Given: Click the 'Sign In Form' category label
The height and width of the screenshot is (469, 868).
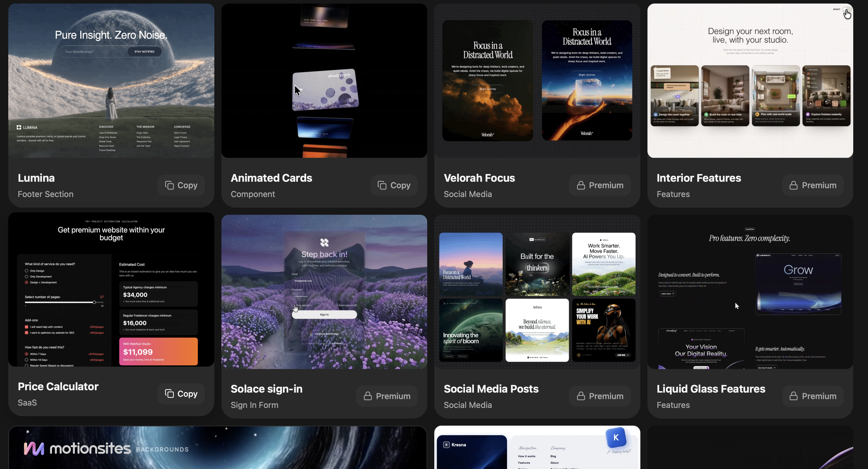Looking at the screenshot, I should click(x=254, y=405).
